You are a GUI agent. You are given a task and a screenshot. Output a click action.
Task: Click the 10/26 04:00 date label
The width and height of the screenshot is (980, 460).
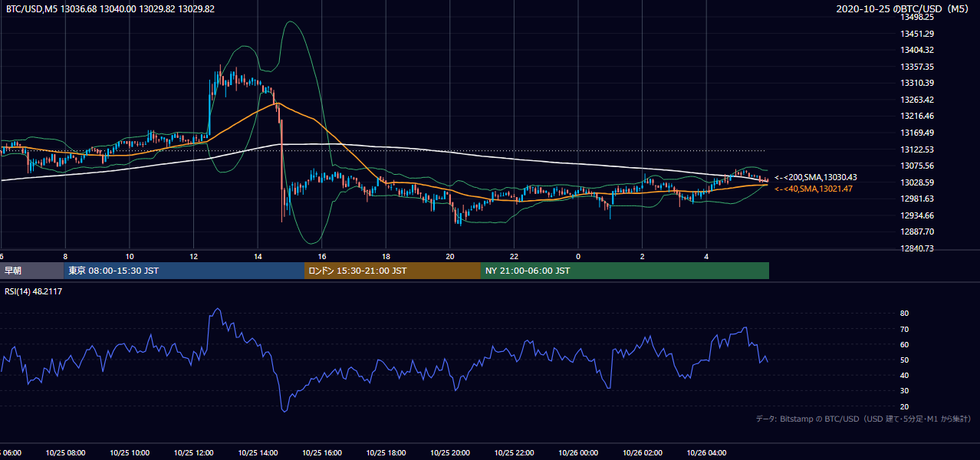(706, 453)
